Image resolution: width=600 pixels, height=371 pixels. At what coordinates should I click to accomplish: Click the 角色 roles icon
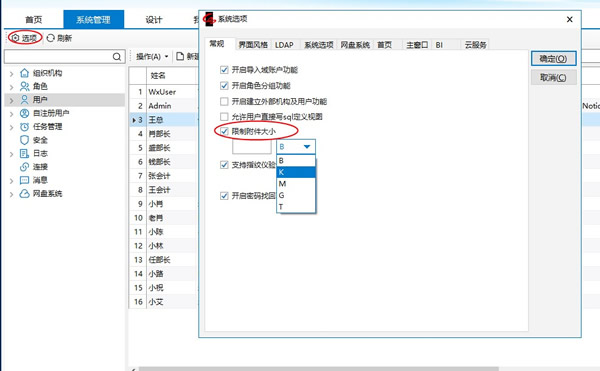click(24, 86)
